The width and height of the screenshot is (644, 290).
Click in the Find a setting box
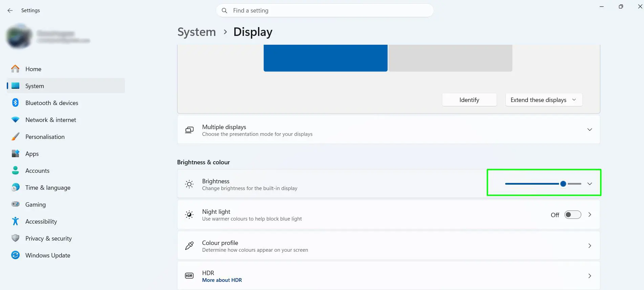pos(325,11)
